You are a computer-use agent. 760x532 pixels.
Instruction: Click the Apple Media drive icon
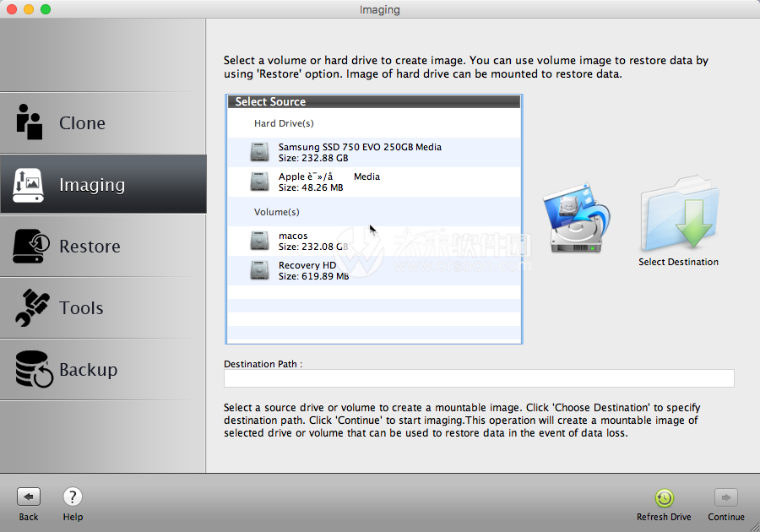[x=260, y=182]
